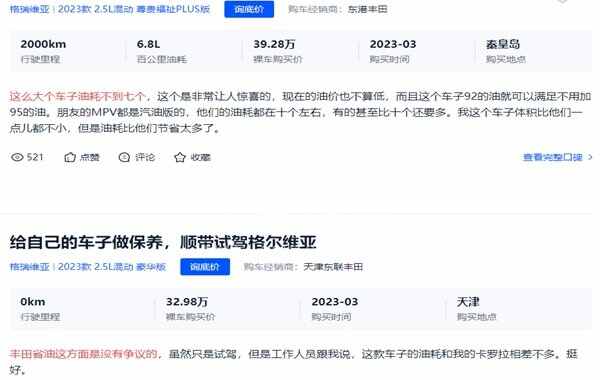Click the 秦皇岛 purchase location value
The height and width of the screenshot is (380, 600).
click(x=503, y=44)
